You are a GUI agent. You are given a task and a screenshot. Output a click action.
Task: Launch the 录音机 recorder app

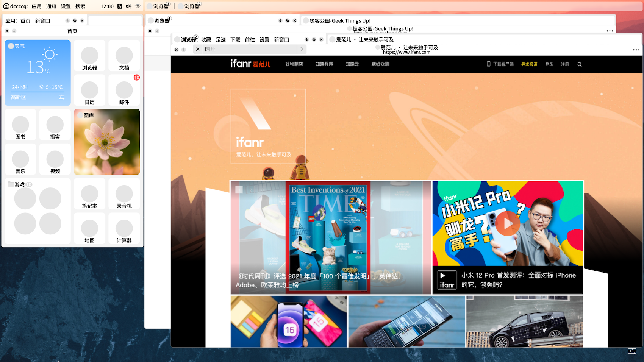tap(124, 194)
